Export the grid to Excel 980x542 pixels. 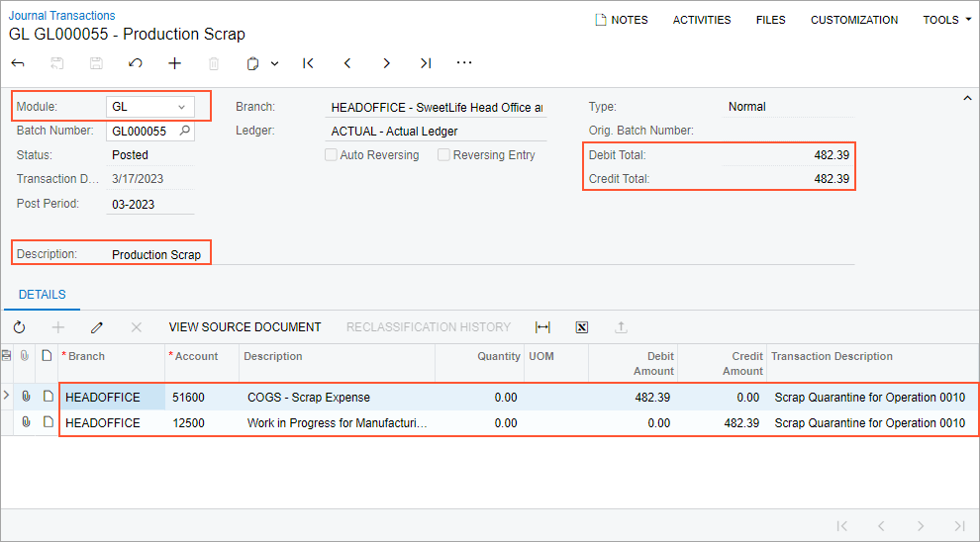coord(582,327)
